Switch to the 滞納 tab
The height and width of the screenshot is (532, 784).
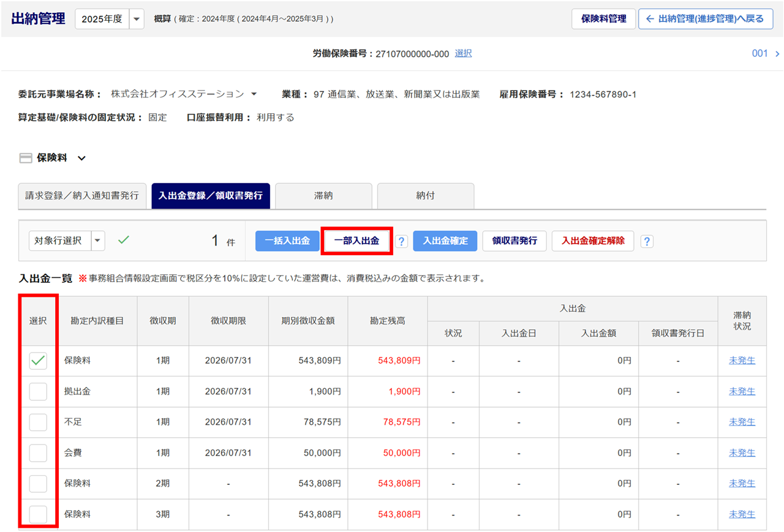click(323, 196)
